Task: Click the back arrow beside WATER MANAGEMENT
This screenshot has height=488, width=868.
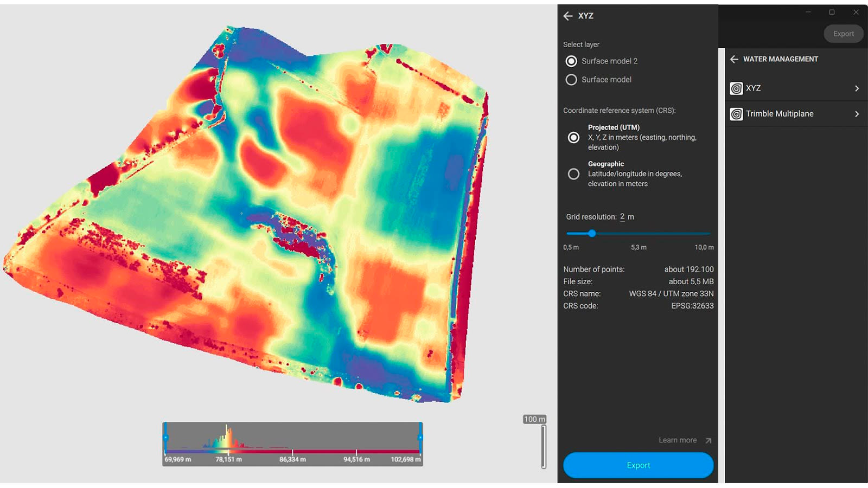Action: click(x=735, y=59)
